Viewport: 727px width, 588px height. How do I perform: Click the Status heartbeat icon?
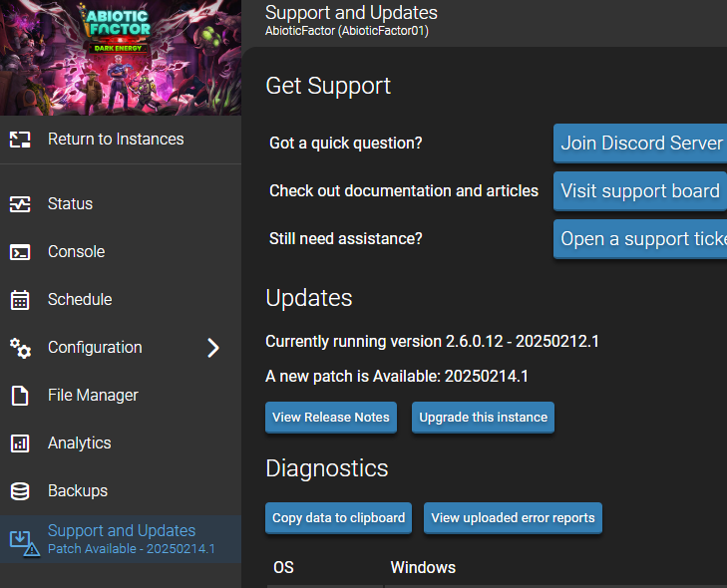[20, 204]
